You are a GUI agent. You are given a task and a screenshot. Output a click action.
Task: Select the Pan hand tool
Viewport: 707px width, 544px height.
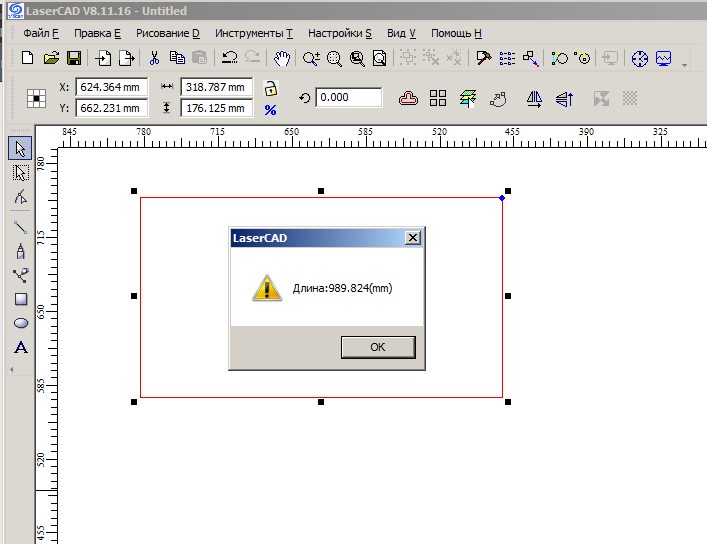[282, 58]
